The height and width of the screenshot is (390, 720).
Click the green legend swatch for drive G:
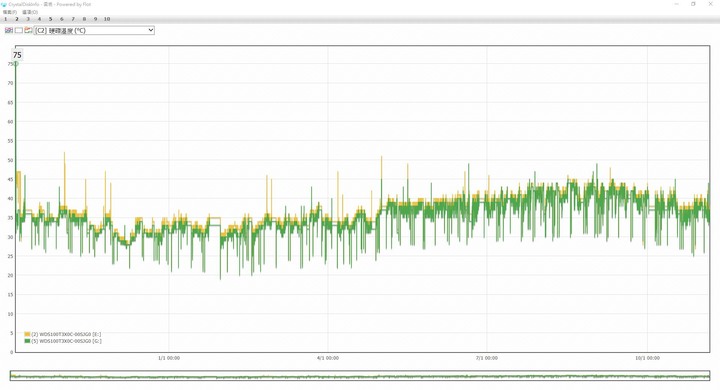(27, 341)
